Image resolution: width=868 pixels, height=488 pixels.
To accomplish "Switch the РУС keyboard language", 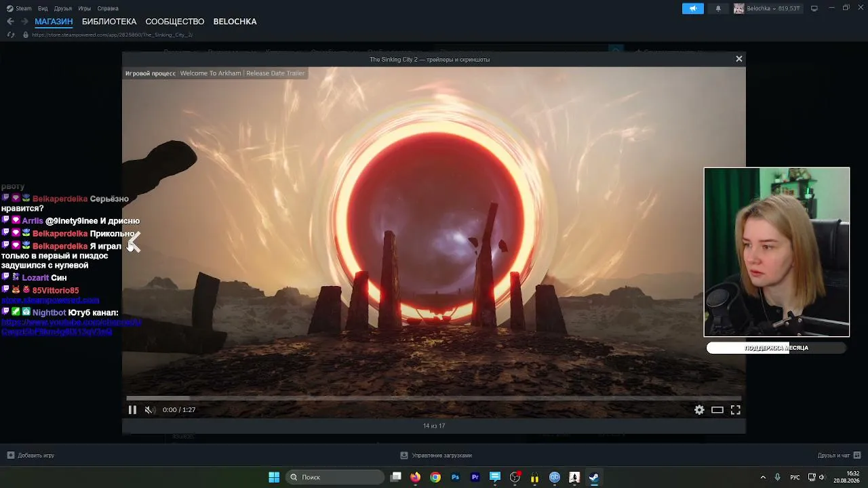I will click(x=795, y=477).
